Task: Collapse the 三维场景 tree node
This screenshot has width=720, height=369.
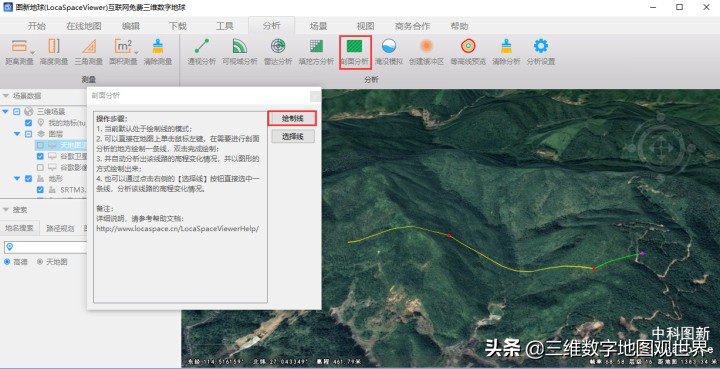Action: point(6,112)
